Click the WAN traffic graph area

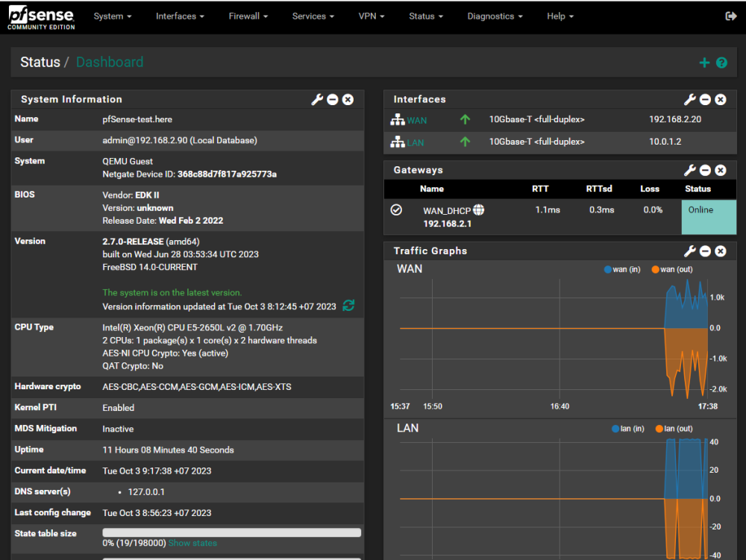554,339
